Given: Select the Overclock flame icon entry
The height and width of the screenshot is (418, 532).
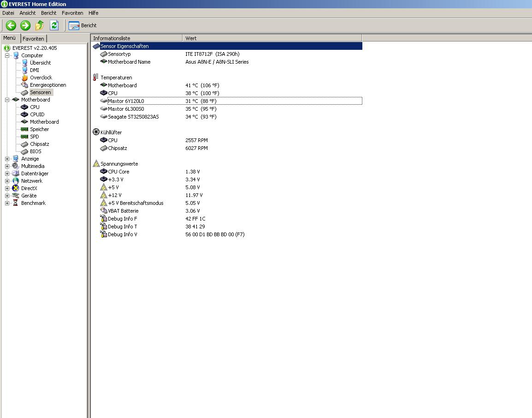Looking at the screenshot, I should (x=25, y=78).
